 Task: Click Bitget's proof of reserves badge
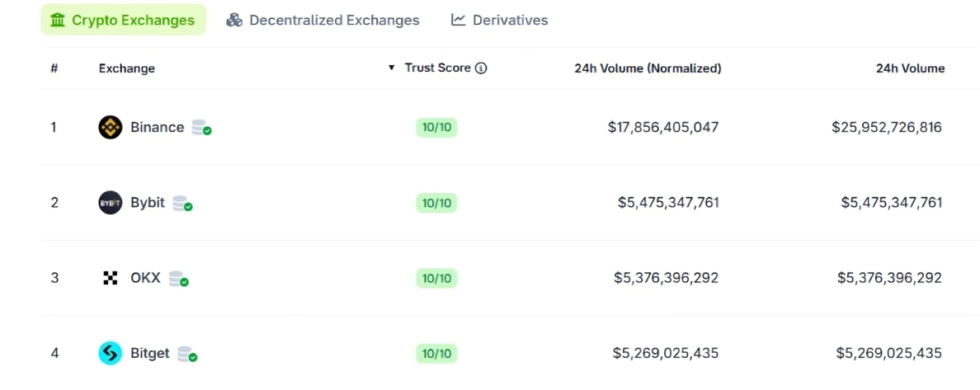click(187, 355)
